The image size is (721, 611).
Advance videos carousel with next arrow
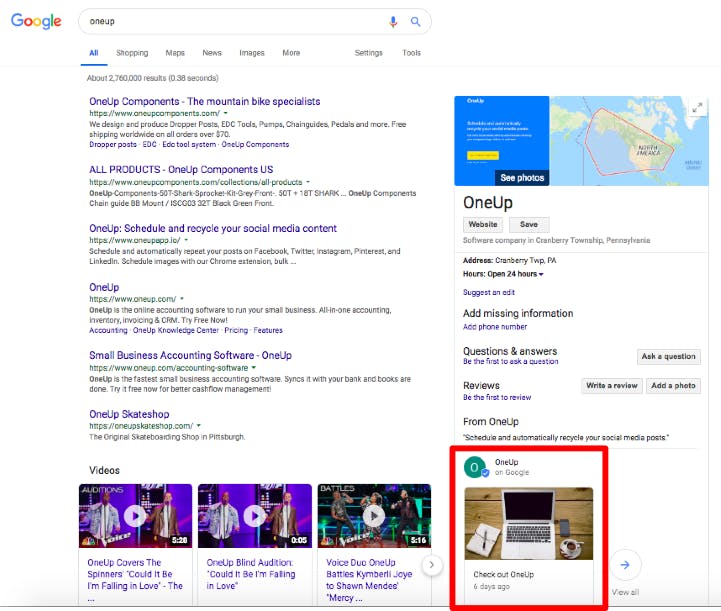[431, 565]
